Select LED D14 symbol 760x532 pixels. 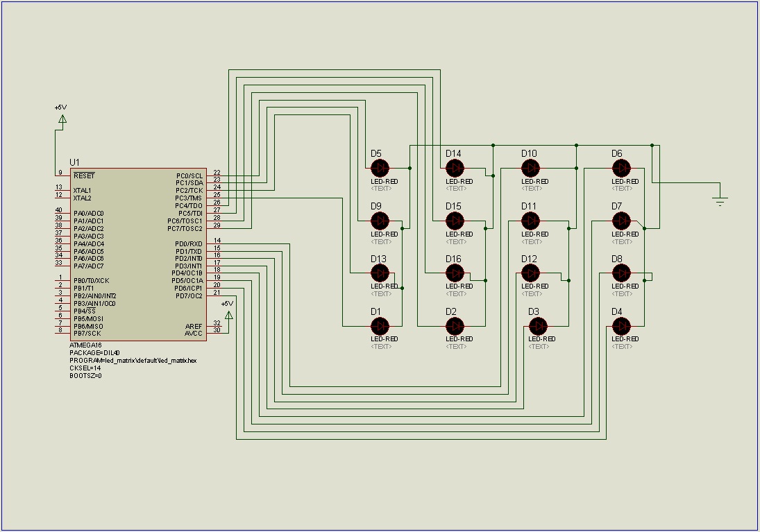click(x=455, y=167)
